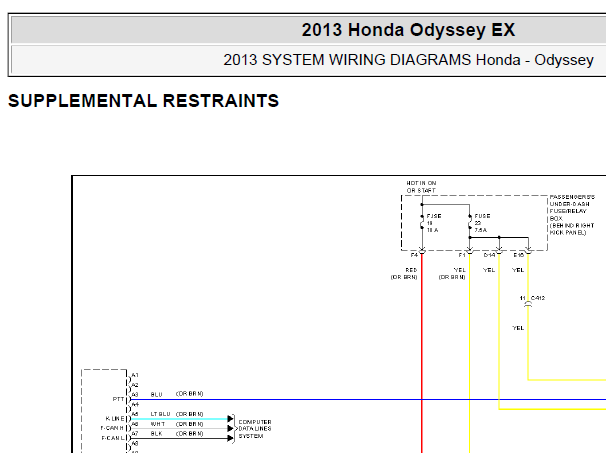
Task: Click the 'YEL' label below D14
Action: click(489, 270)
